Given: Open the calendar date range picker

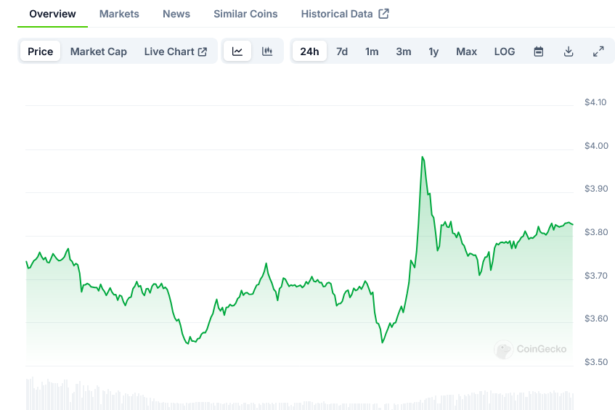Looking at the screenshot, I should 538,51.
